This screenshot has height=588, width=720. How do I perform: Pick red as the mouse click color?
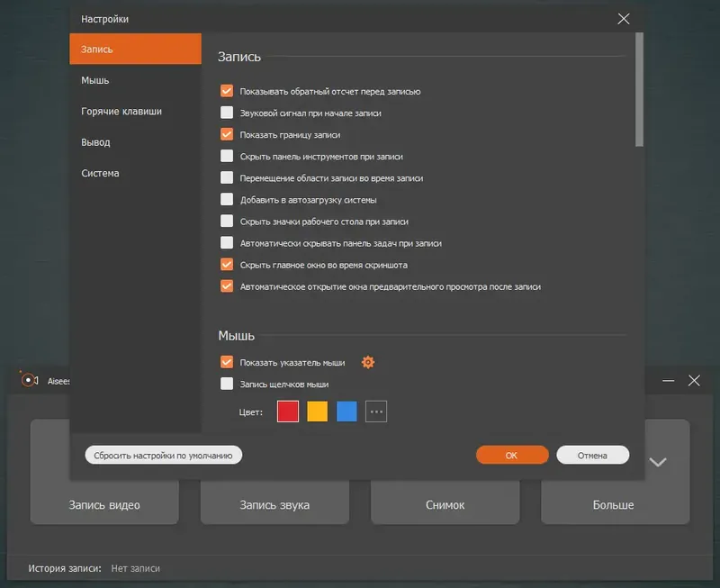tap(286, 411)
